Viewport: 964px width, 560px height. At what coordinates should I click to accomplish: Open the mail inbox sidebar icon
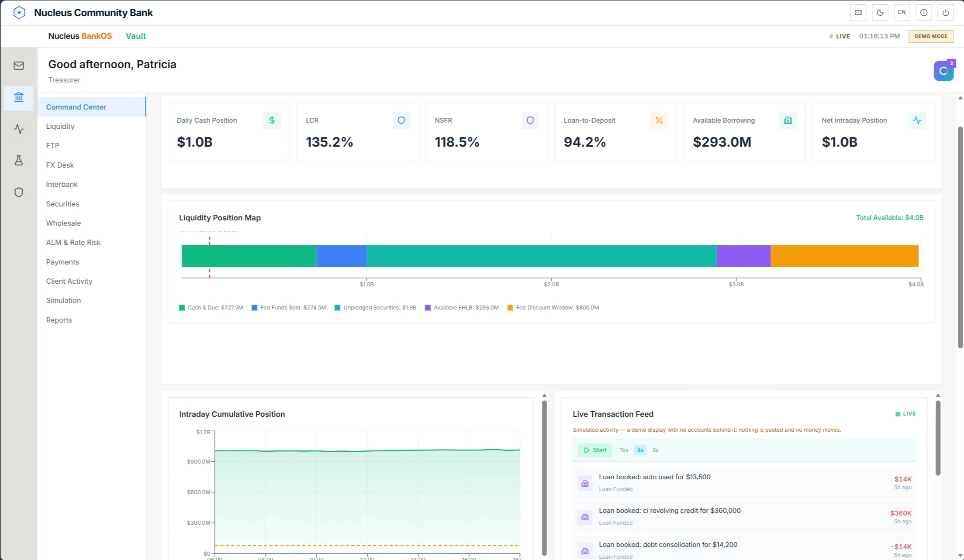click(x=19, y=65)
